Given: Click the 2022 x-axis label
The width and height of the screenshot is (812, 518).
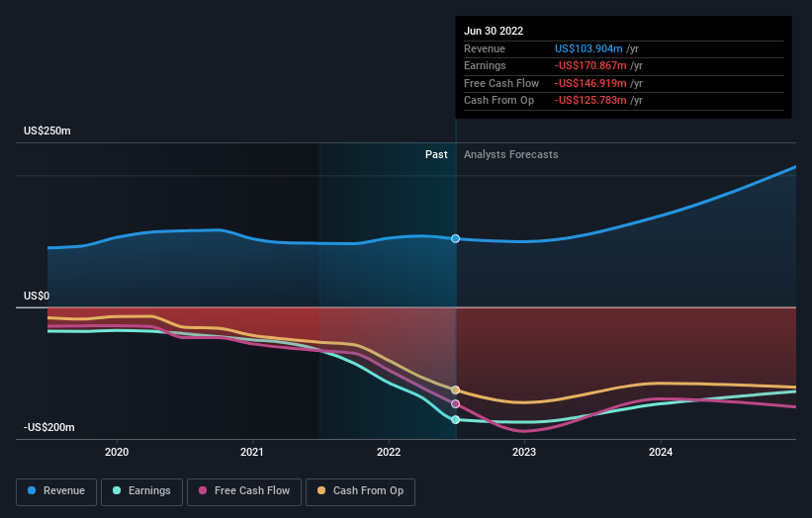Looking at the screenshot, I should tap(389, 452).
